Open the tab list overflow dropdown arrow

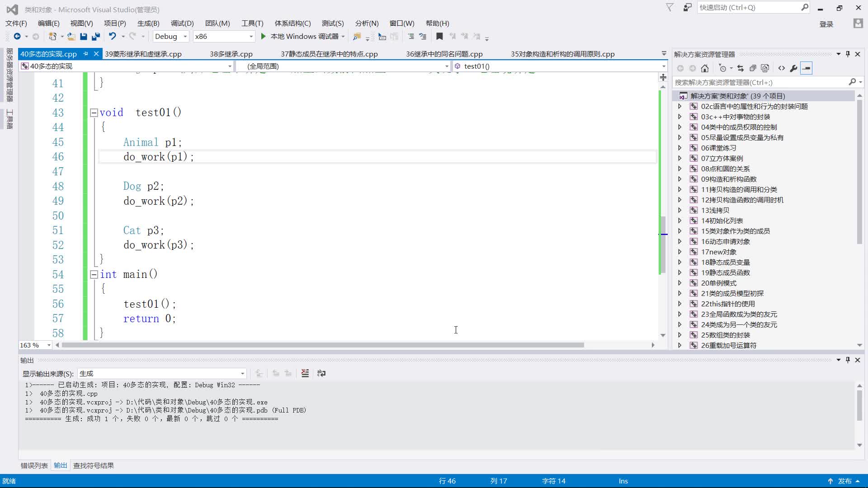tap(664, 53)
